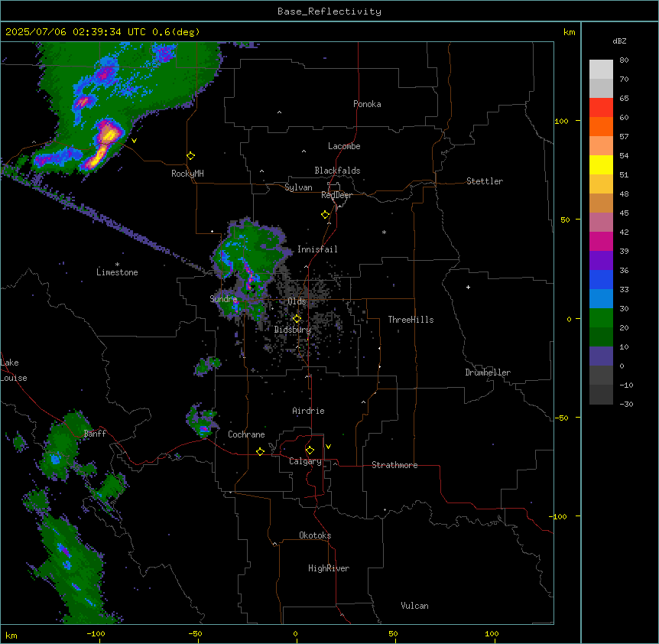Click the Stettler label

point(485,181)
